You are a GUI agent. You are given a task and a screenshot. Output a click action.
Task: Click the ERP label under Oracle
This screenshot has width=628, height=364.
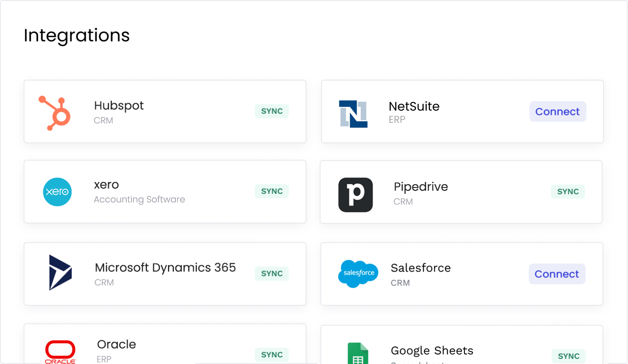(104, 359)
